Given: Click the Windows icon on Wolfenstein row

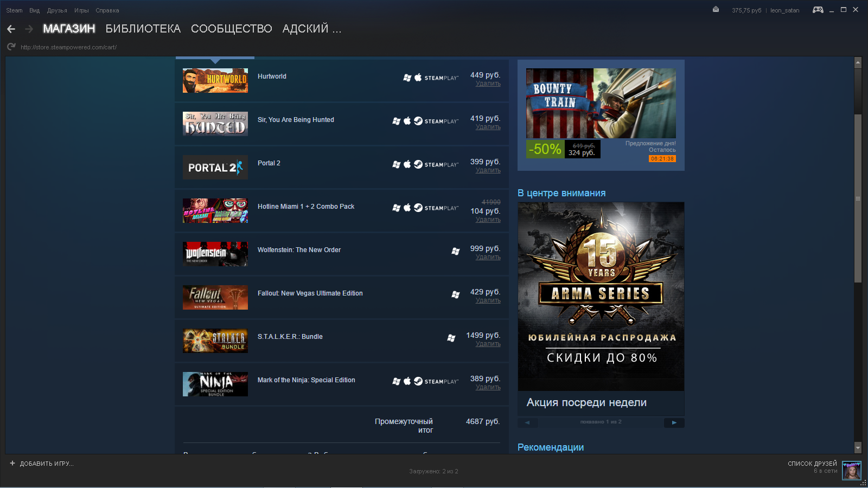Looking at the screenshot, I should pos(456,251).
